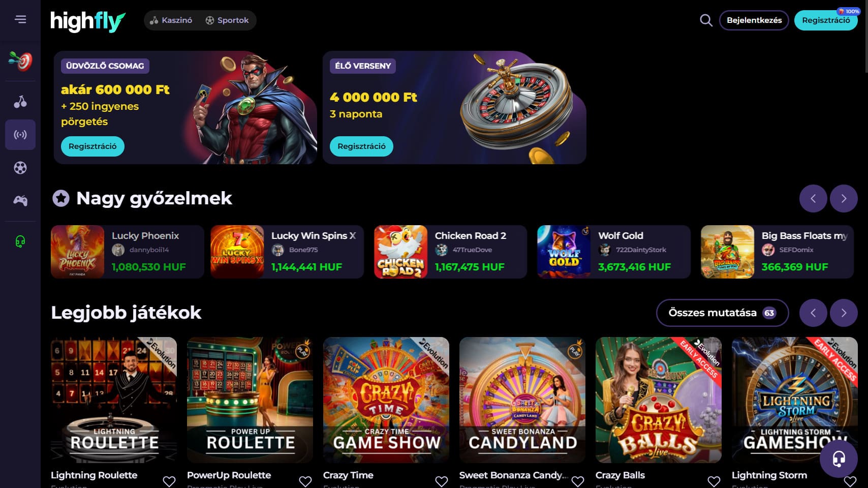868x488 pixels.
Task: Select the cherries slots icon in sidebar
Action: [x=20, y=102]
